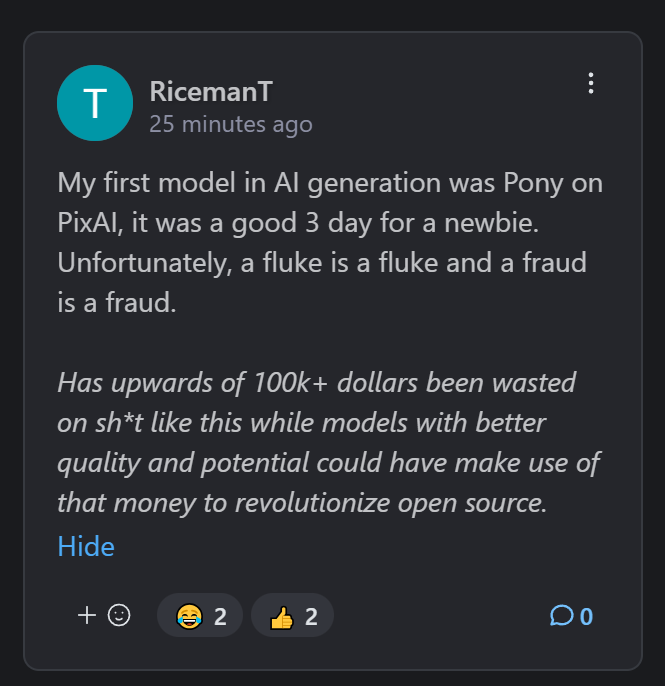Image resolution: width=665 pixels, height=686 pixels.
Task: Click the '25 minutes ago' timestamp
Action: pos(231,125)
